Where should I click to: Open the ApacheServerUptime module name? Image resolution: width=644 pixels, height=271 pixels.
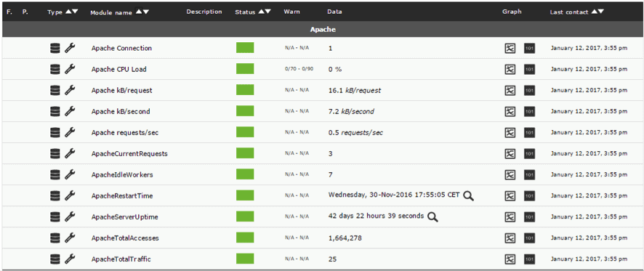coord(125,217)
